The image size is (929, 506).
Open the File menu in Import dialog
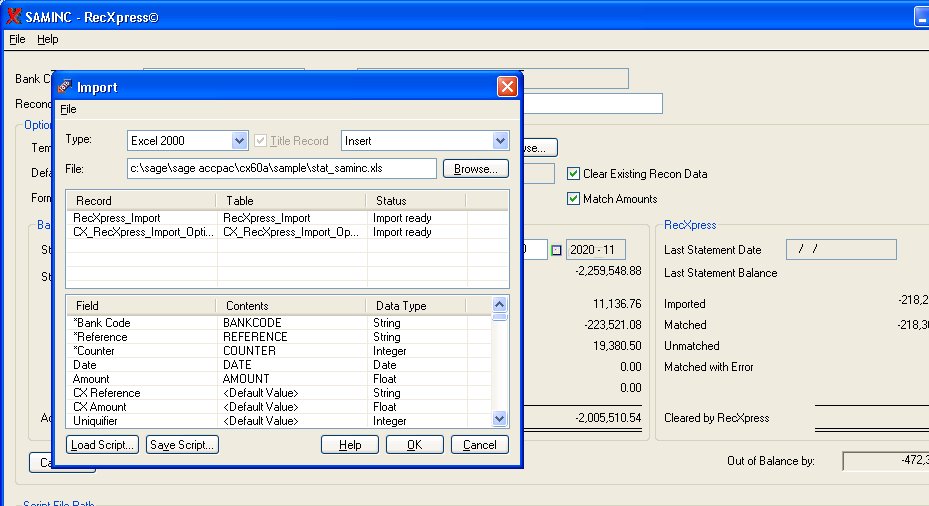(68, 109)
